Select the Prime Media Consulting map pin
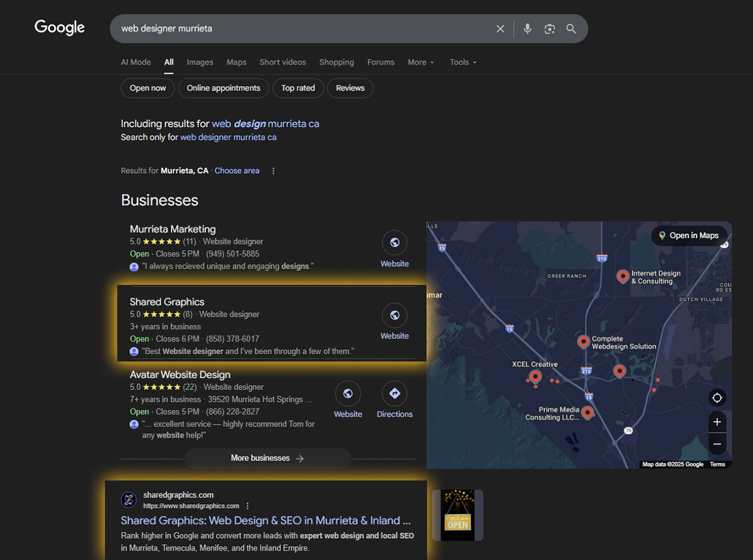 (x=587, y=412)
